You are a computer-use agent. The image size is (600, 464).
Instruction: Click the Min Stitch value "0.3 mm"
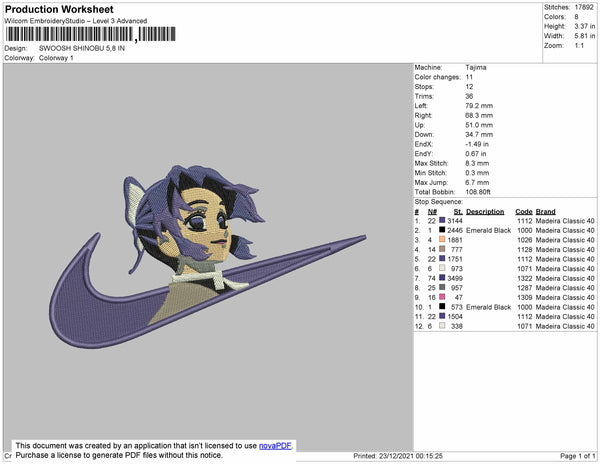[477, 173]
